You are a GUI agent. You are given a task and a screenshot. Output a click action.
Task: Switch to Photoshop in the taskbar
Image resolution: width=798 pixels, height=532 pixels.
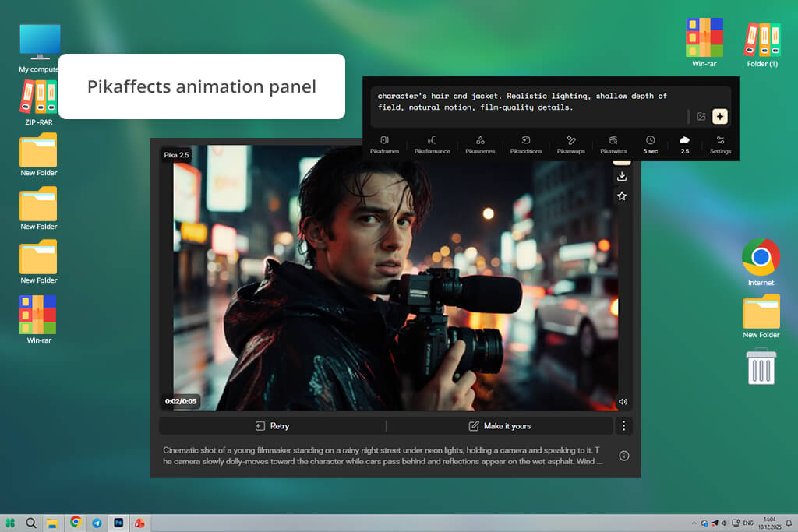click(118, 523)
